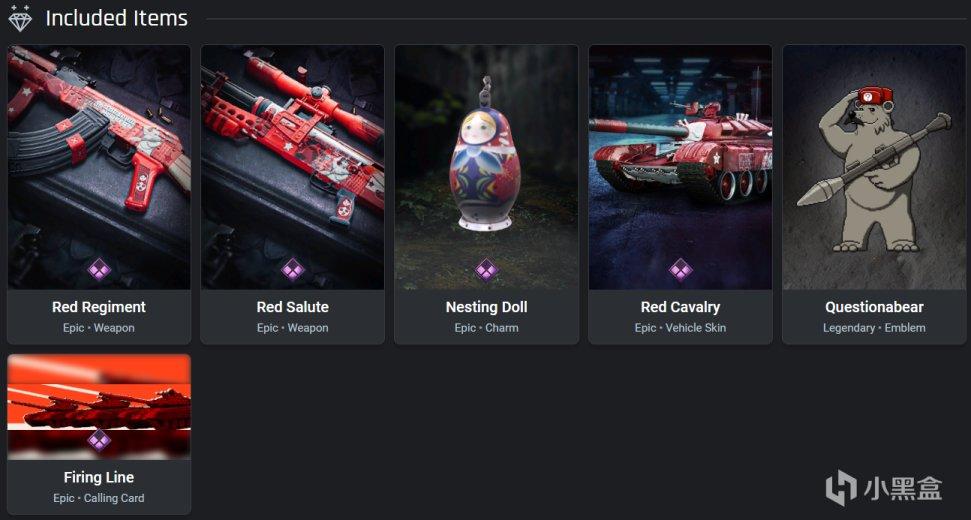
Task: Click the Red Regiment item title
Action: click(x=99, y=307)
